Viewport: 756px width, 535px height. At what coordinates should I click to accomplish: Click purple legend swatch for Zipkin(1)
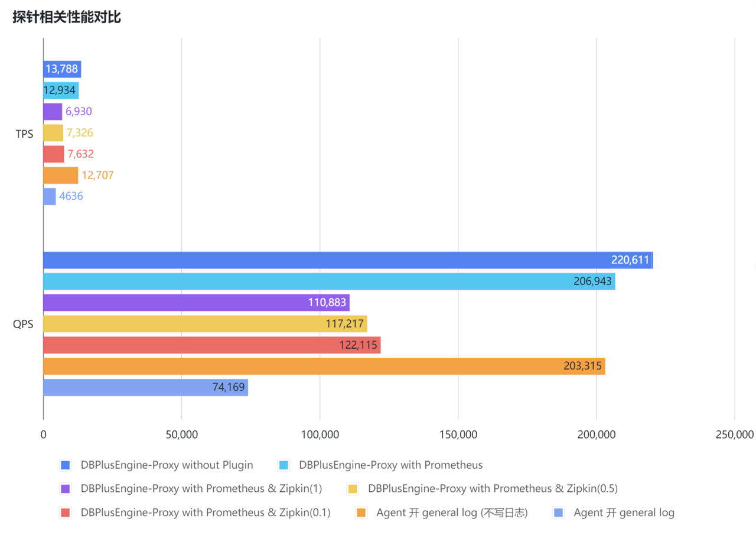[x=65, y=489]
